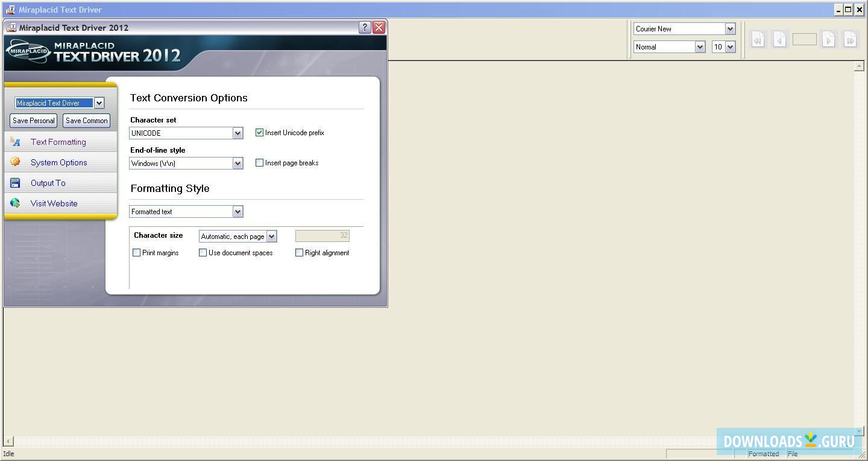Open the Character size dropdown
This screenshot has height=461, width=868.
271,236
